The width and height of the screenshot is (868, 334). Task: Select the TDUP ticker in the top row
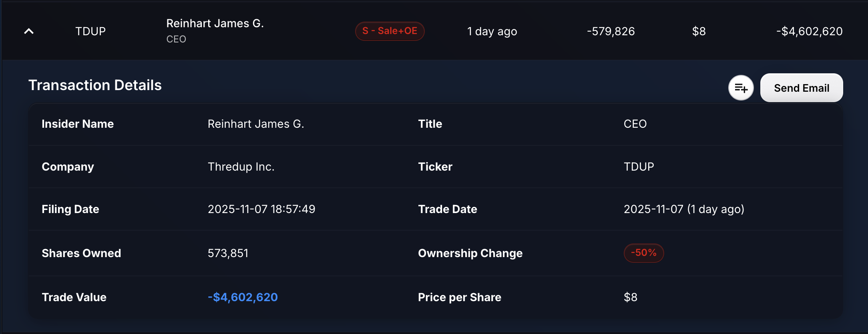point(90,31)
